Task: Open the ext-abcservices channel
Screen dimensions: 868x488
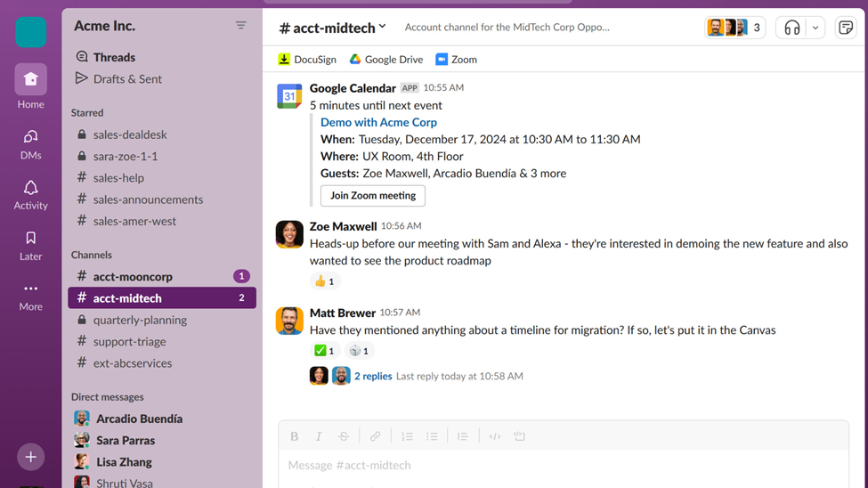Action: click(x=162, y=363)
